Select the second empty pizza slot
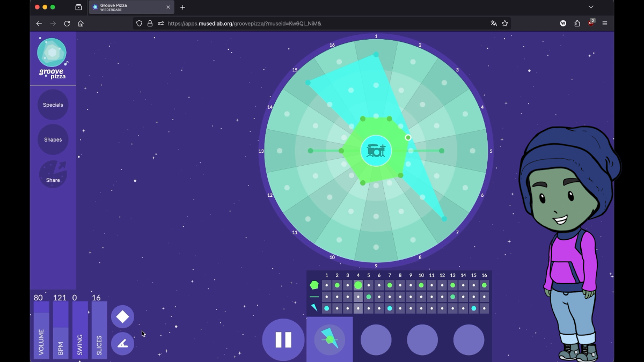 pyautogui.click(x=422, y=339)
